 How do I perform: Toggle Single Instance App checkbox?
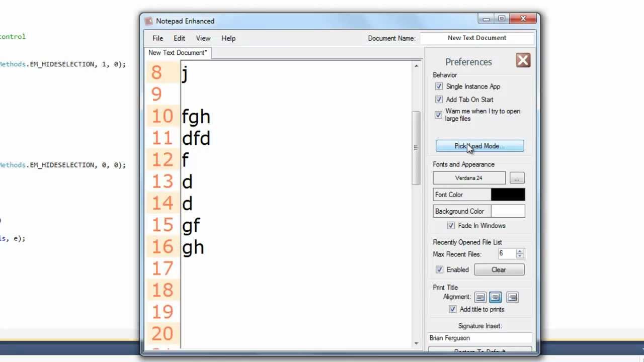click(439, 86)
